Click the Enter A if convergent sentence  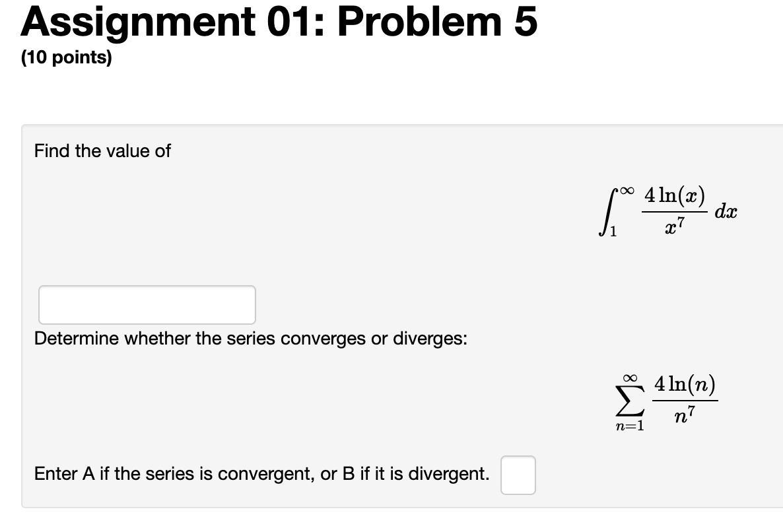point(261,473)
